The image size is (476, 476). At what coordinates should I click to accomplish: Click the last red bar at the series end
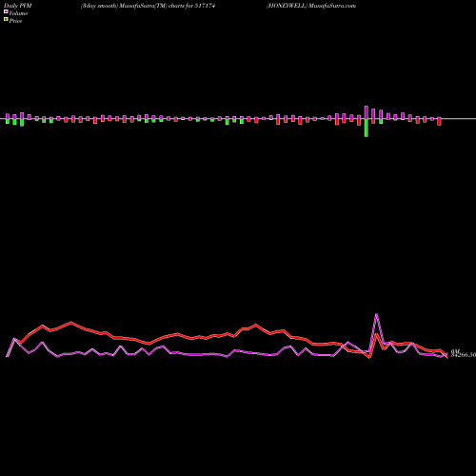pos(439,121)
